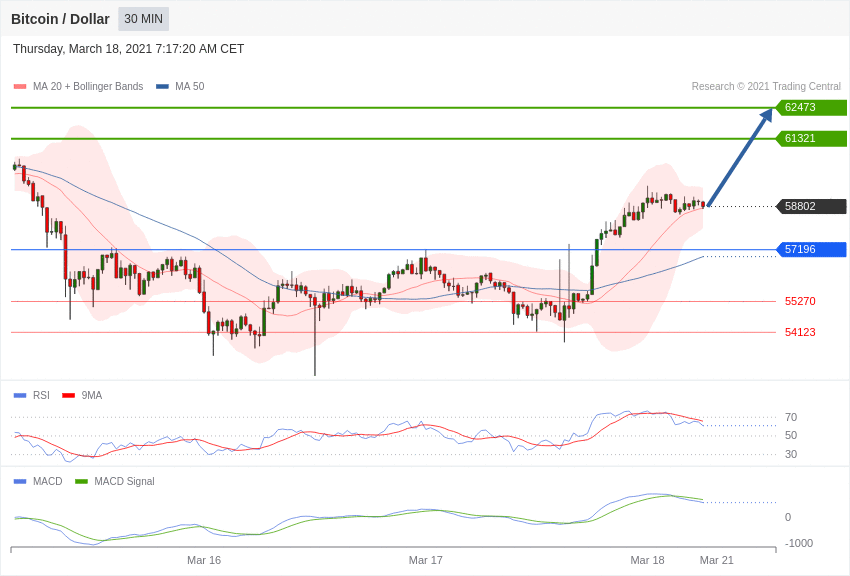Click the RSI legend swatch
850x576 pixels.
(20, 396)
